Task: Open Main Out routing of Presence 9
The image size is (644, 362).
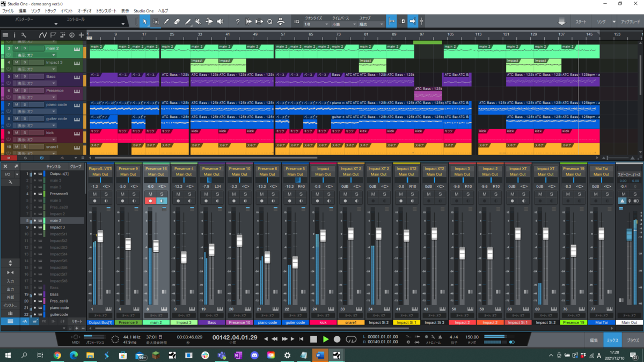Action: tap(128, 174)
